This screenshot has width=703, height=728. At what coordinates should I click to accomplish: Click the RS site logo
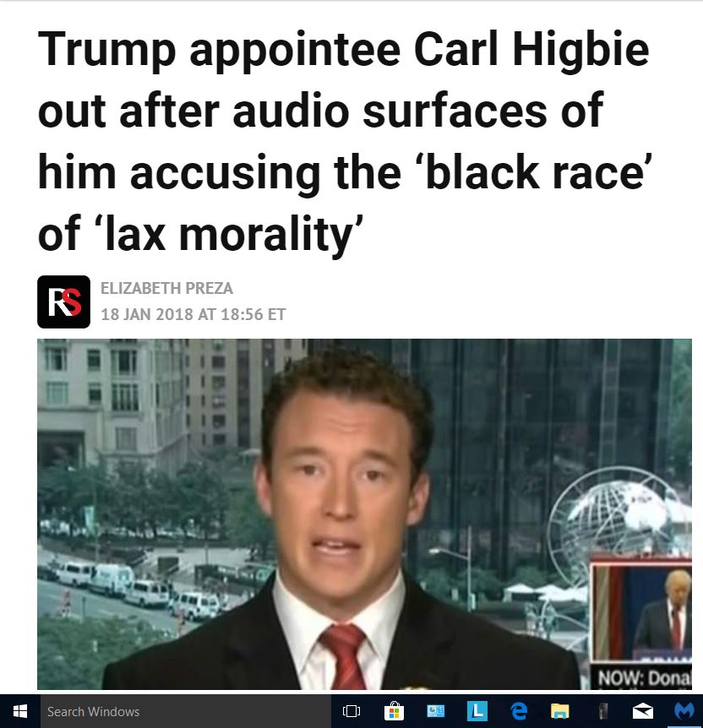[x=63, y=302]
